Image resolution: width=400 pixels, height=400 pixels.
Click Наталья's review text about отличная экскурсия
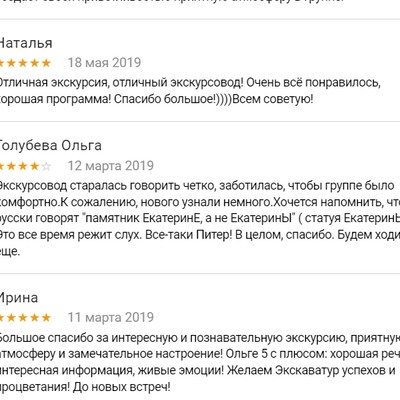[190, 91]
